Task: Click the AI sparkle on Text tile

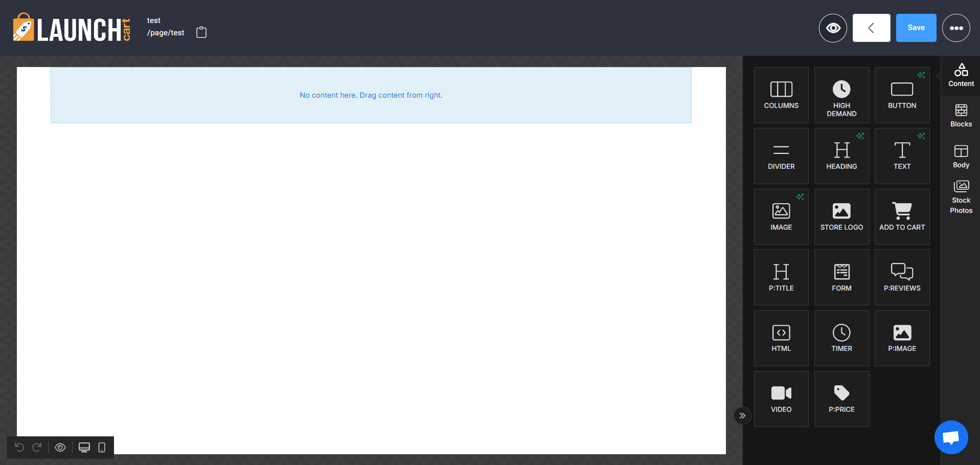Action: point(921,136)
